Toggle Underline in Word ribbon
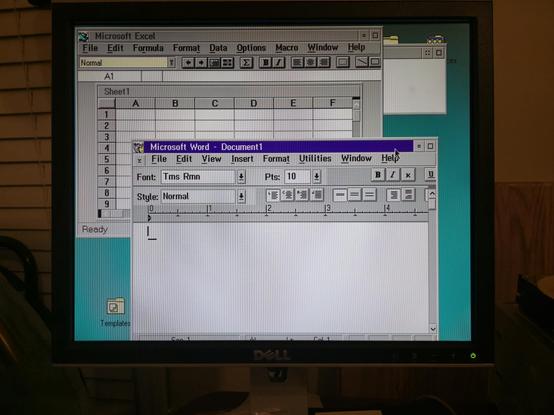This screenshot has height=415, width=554. (x=430, y=174)
